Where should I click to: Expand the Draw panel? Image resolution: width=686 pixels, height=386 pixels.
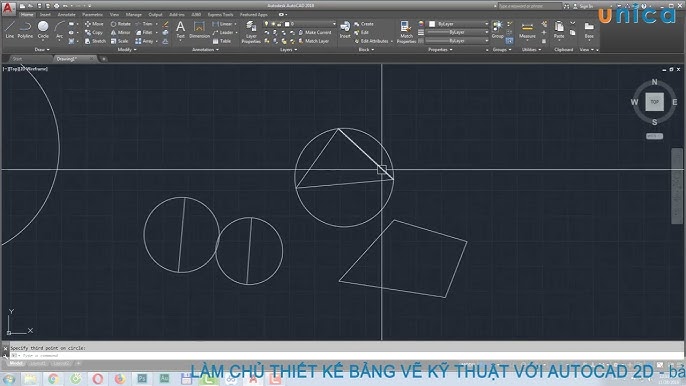click(42, 50)
